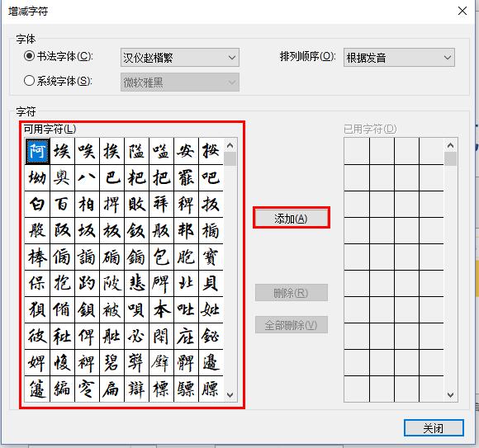Viewport: 479px width, 448px height.
Task: Select the 书法字体 radio button
Action: click(30, 56)
